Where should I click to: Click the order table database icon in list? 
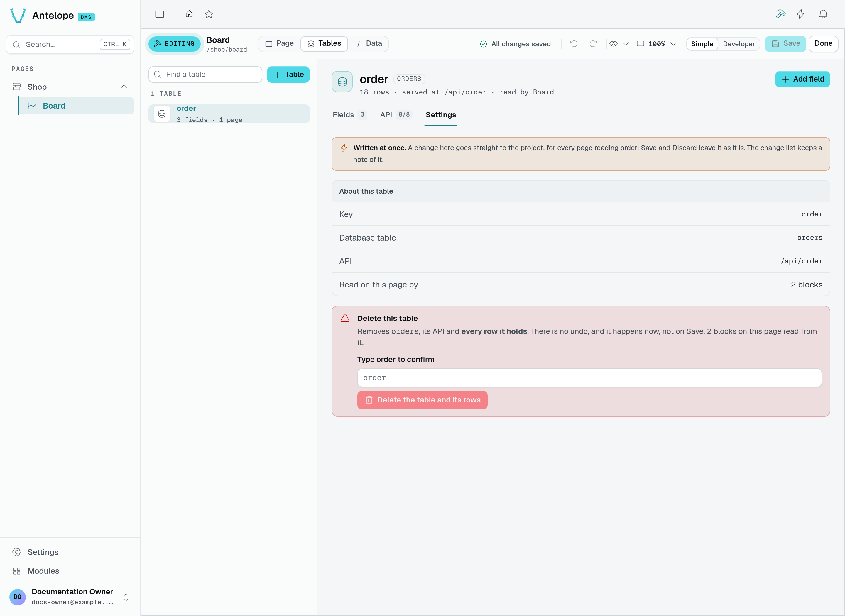coord(162,114)
